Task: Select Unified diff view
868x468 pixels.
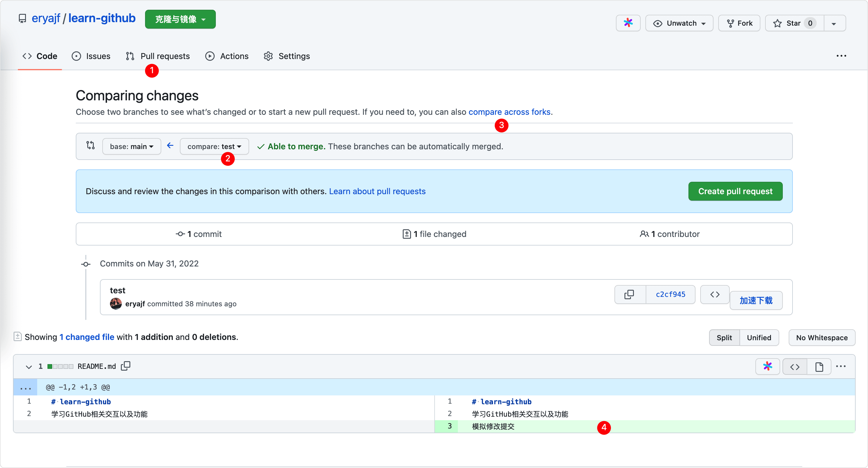Action: coord(759,338)
